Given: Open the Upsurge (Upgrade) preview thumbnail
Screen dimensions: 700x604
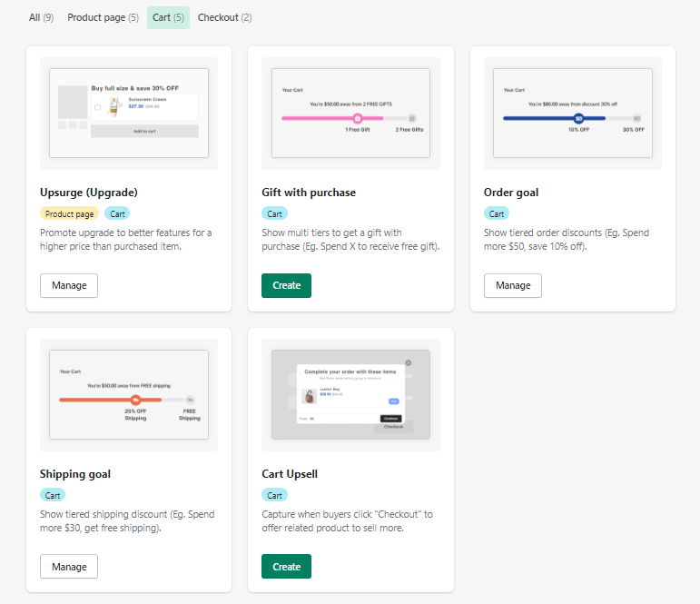Looking at the screenshot, I should [x=129, y=113].
